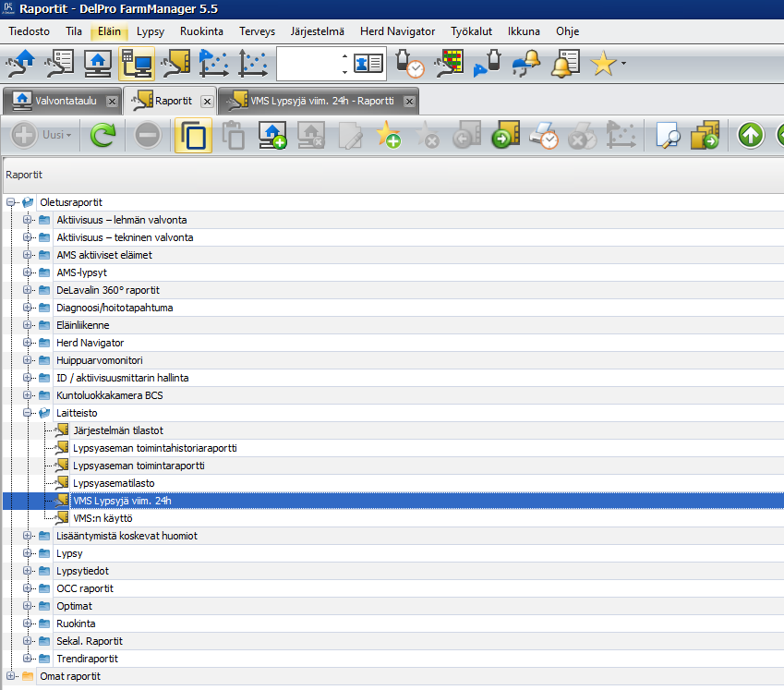Click the grey remove minus icon
The height and width of the screenshot is (690, 784).
(148, 135)
